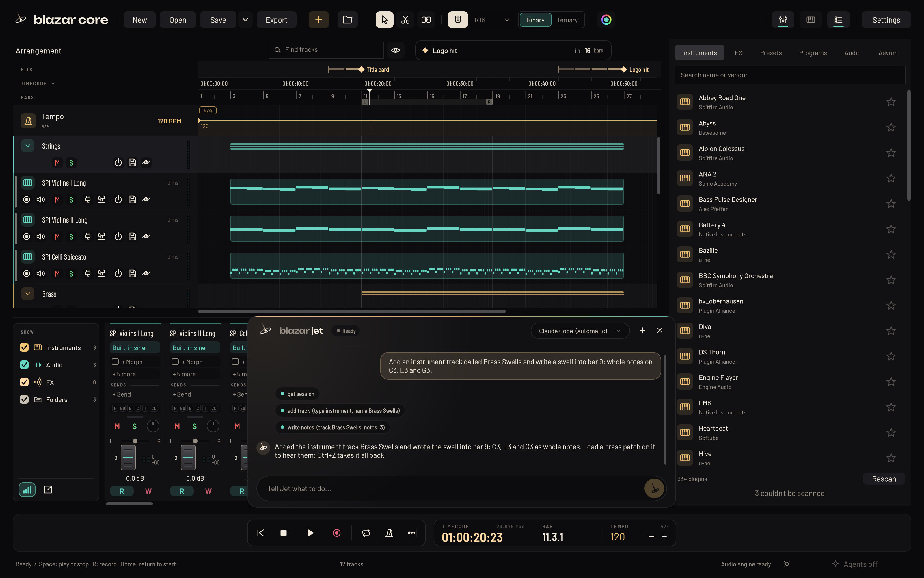Image resolution: width=924 pixels, height=578 pixels.
Task: Toggle the mixer panel icon at top right
Action: pos(783,20)
